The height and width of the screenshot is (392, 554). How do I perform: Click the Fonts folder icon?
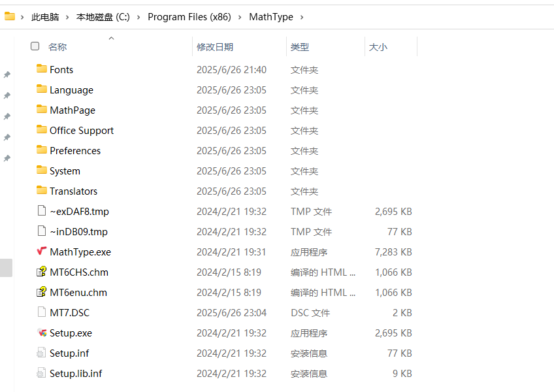pyautogui.click(x=42, y=69)
